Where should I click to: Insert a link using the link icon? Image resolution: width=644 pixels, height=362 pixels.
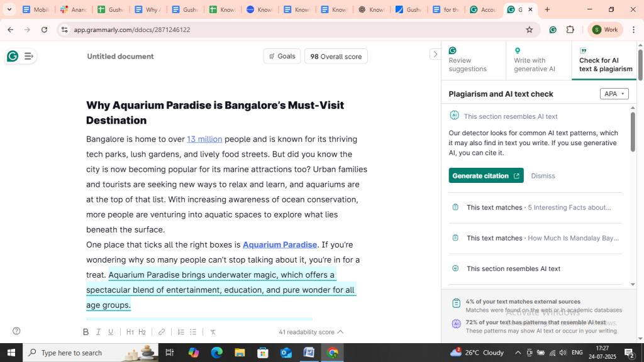162,332
